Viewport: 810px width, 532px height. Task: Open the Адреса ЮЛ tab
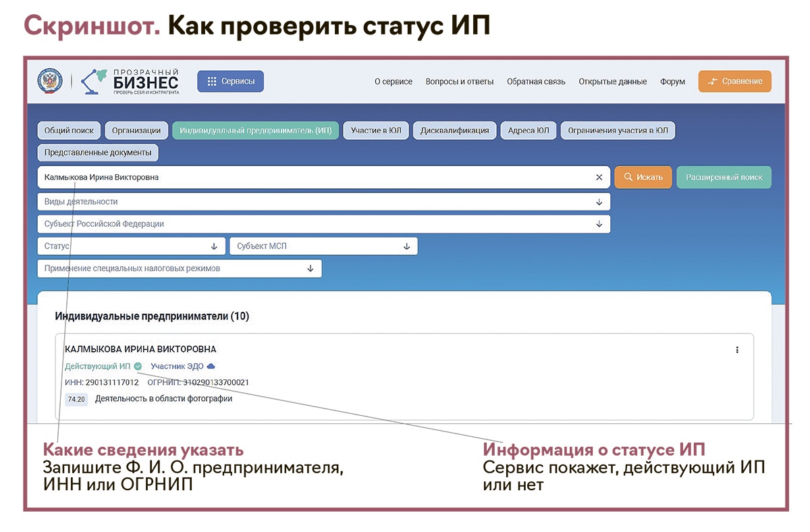529,130
